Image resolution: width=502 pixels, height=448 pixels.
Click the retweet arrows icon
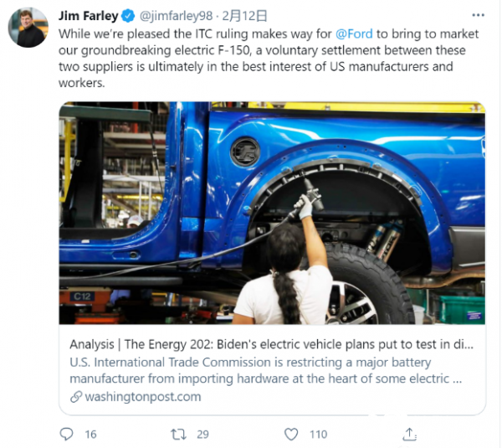pyautogui.click(x=177, y=434)
